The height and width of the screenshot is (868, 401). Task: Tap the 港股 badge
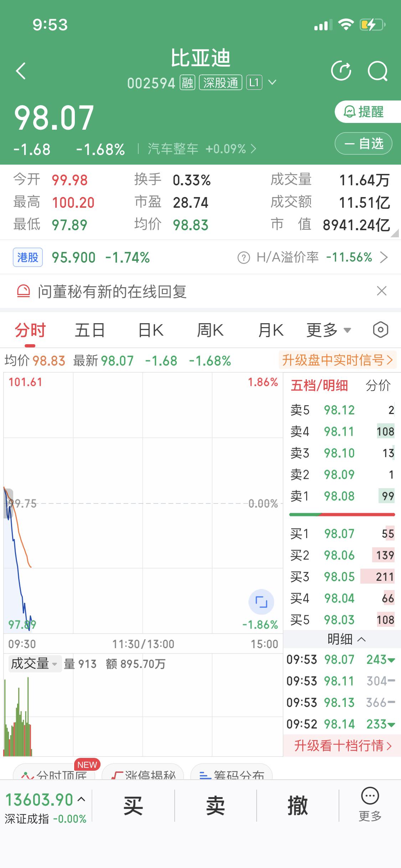click(x=28, y=257)
